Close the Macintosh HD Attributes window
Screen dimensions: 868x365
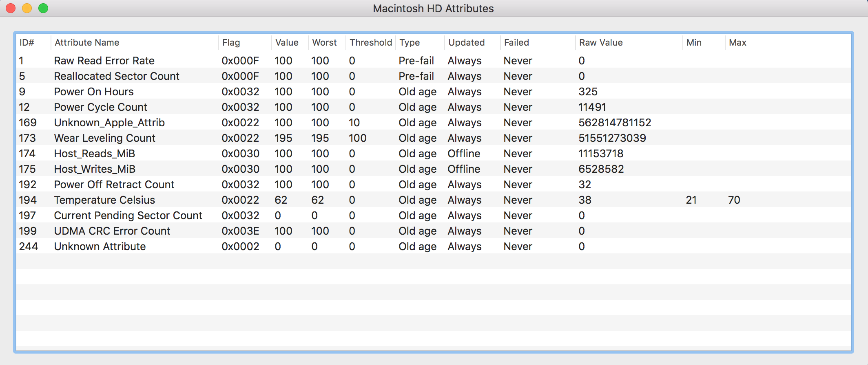(x=11, y=8)
